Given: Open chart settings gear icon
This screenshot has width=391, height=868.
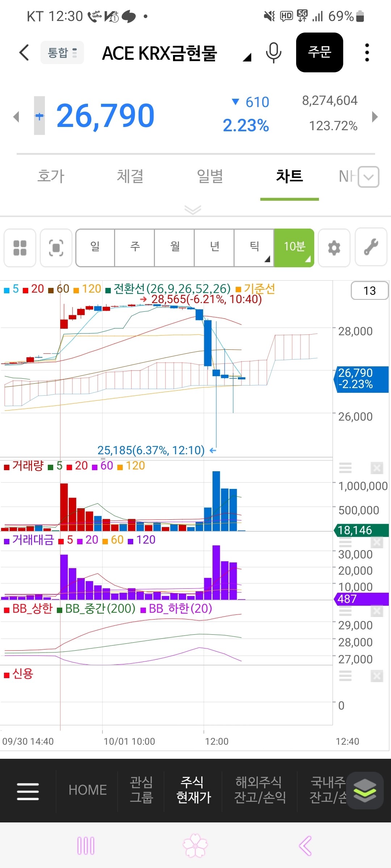Looking at the screenshot, I should (334, 248).
